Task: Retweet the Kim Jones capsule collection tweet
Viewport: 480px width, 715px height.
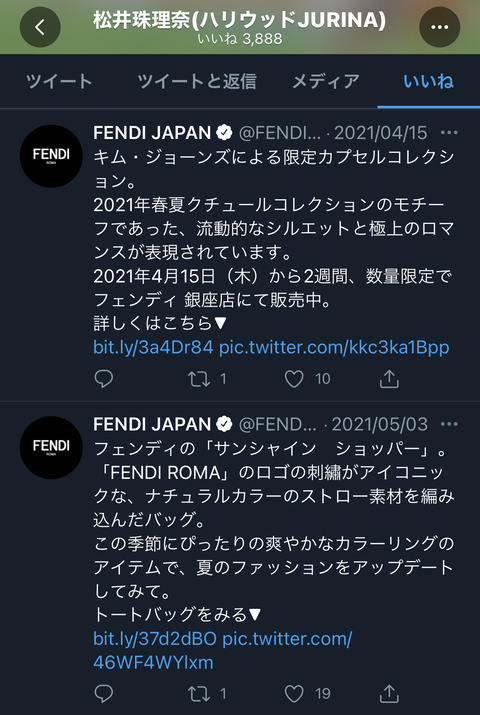Action: [x=200, y=379]
